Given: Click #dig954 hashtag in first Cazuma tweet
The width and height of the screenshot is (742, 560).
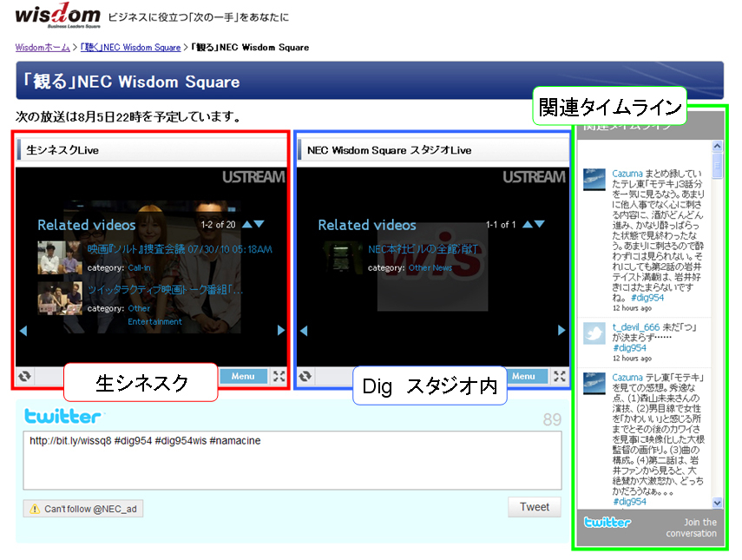Looking at the screenshot, I should coord(647,298).
